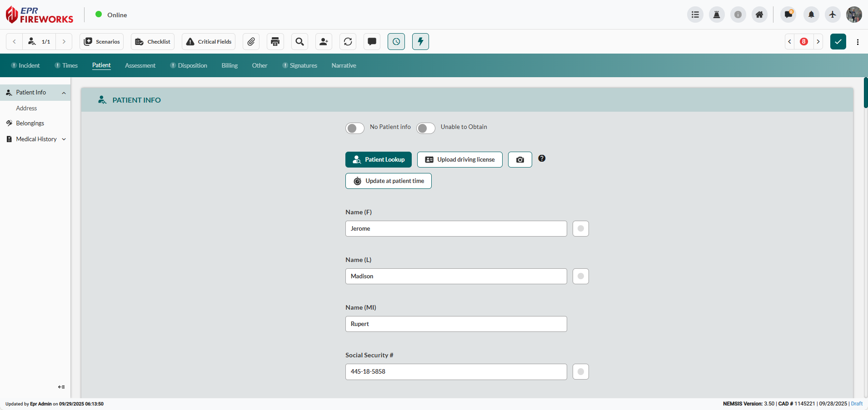Image resolution: width=868 pixels, height=410 pixels.
Task: Enable the Unable to Obtain switch
Action: click(425, 128)
